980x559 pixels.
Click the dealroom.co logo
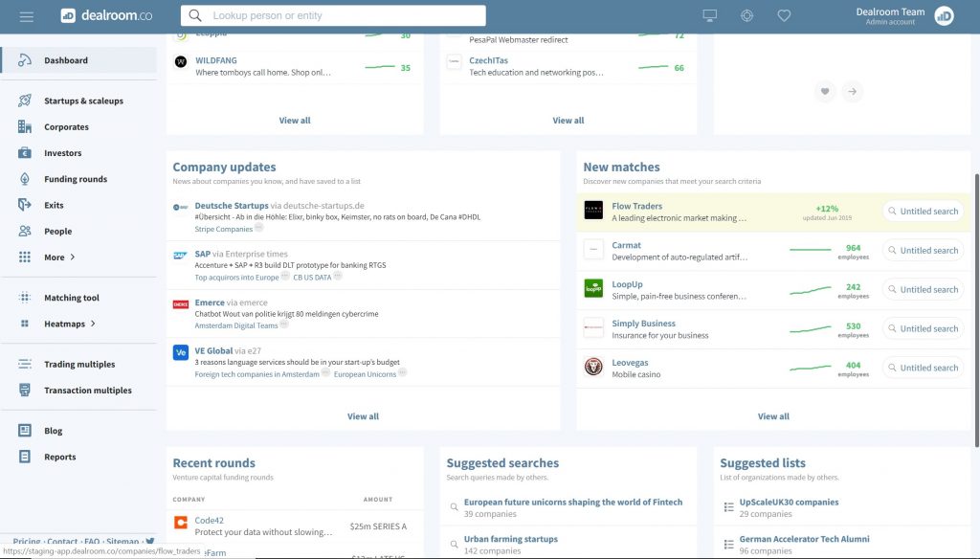pos(106,16)
